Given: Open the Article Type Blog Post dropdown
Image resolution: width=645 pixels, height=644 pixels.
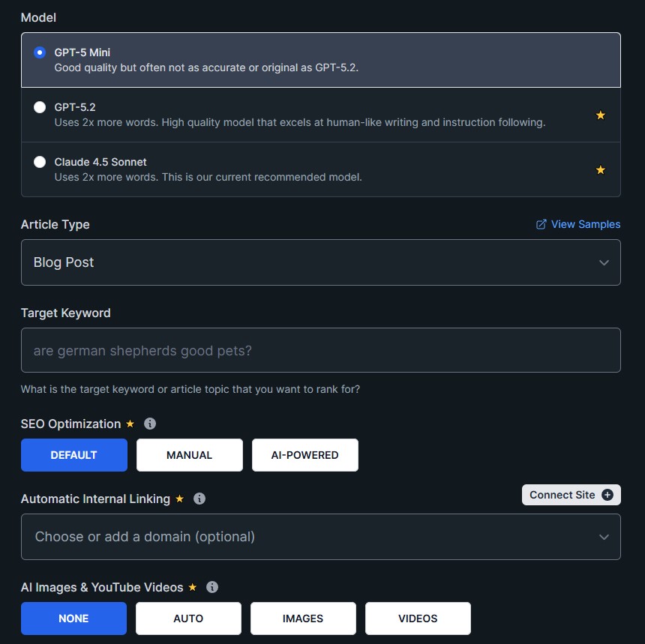Looking at the screenshot, I should click(x=320, y=262).
